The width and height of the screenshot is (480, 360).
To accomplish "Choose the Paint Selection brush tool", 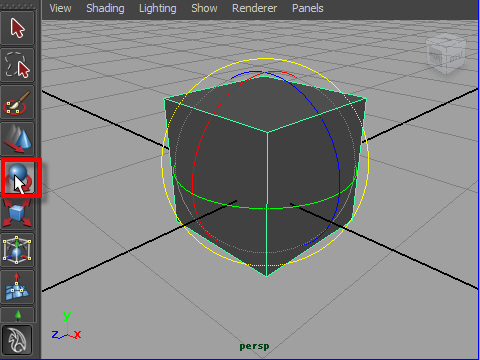I will click(17, 102).
